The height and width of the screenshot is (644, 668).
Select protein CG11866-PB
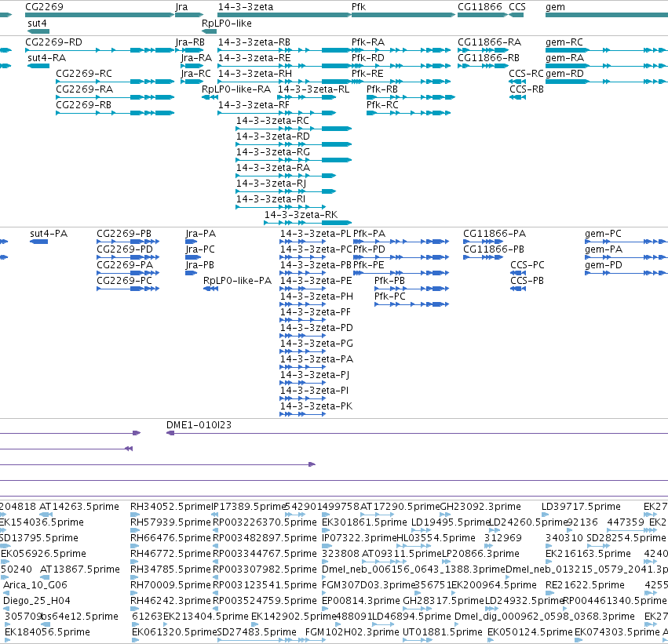(x=483, y=257)
